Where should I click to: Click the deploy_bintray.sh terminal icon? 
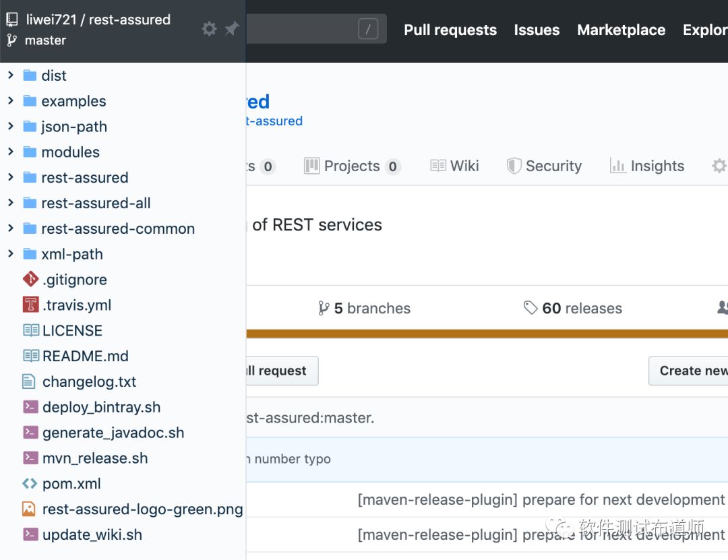[30, 407]
